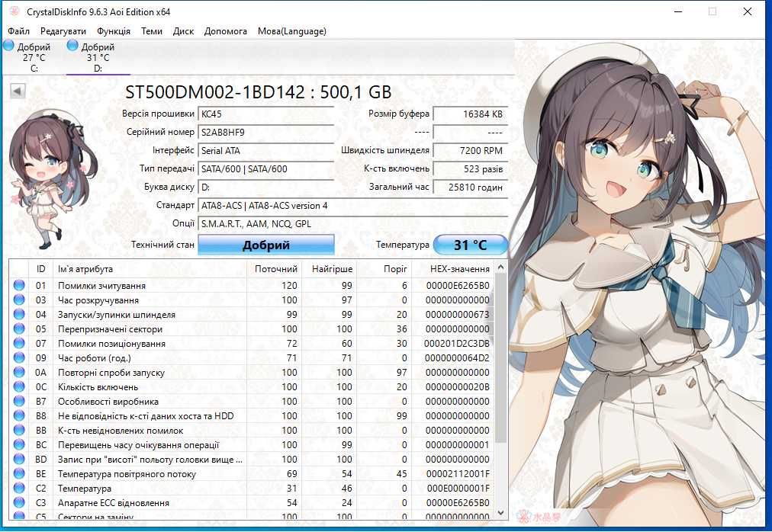772x532 pixels.
Task: Click the ATA8-ACS standard field
Action: pos(352,205)
